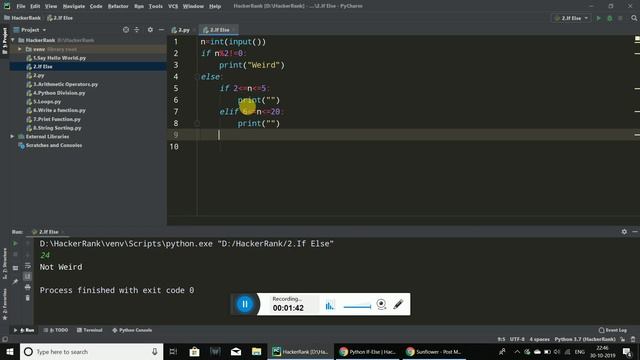
Task: Toggle the 1: Project side tool tab
Action: tap(5, 41)
